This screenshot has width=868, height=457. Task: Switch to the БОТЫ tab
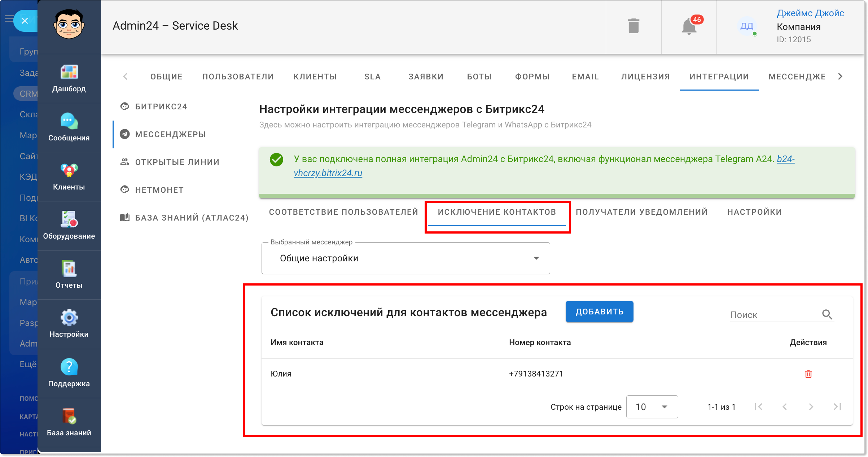pyautogui.click(x=479, y=77)
